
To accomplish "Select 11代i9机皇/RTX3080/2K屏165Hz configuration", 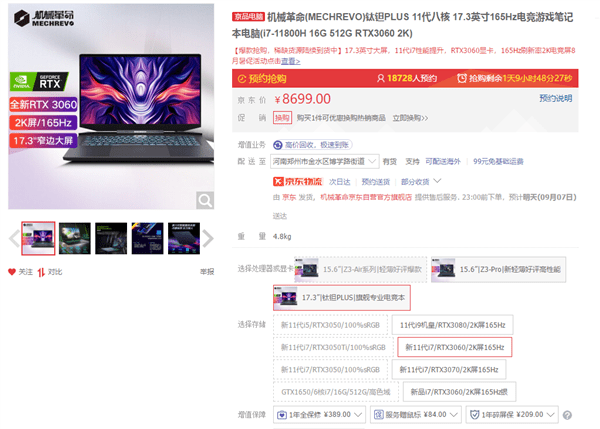I will 452,325.
